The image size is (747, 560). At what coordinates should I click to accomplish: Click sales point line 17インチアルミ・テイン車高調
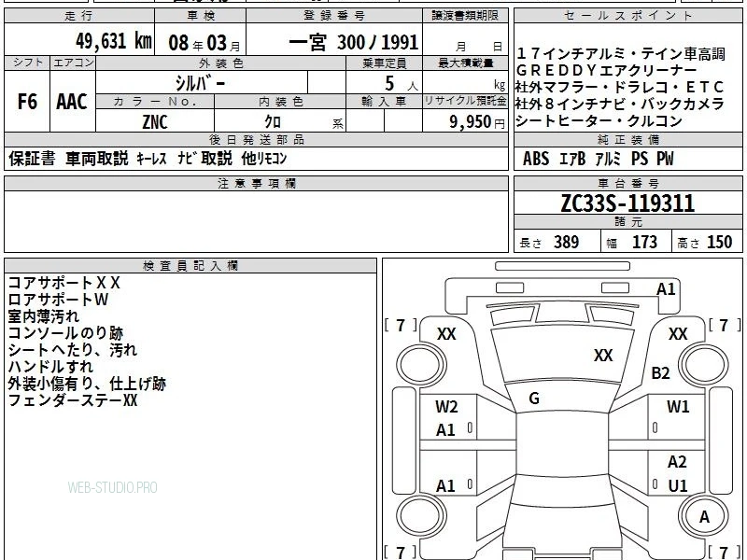[620, 54]
